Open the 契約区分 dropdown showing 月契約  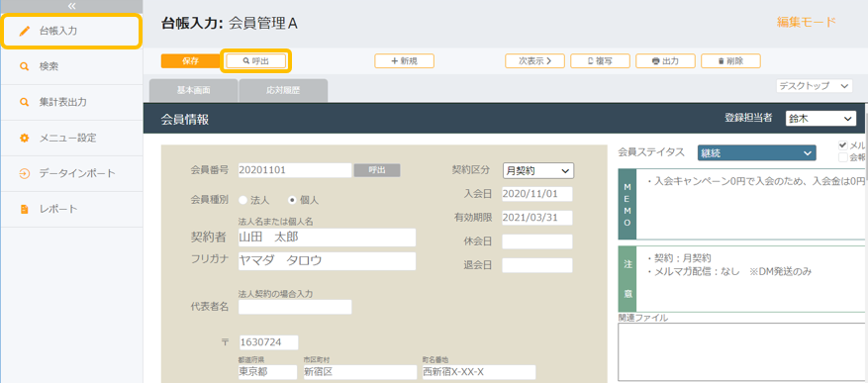(538, 171)
